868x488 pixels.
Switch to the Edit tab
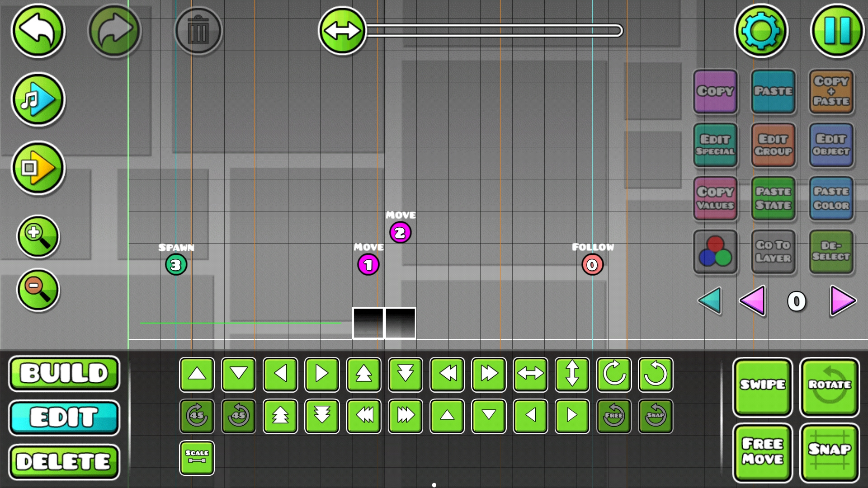point(64,418)
